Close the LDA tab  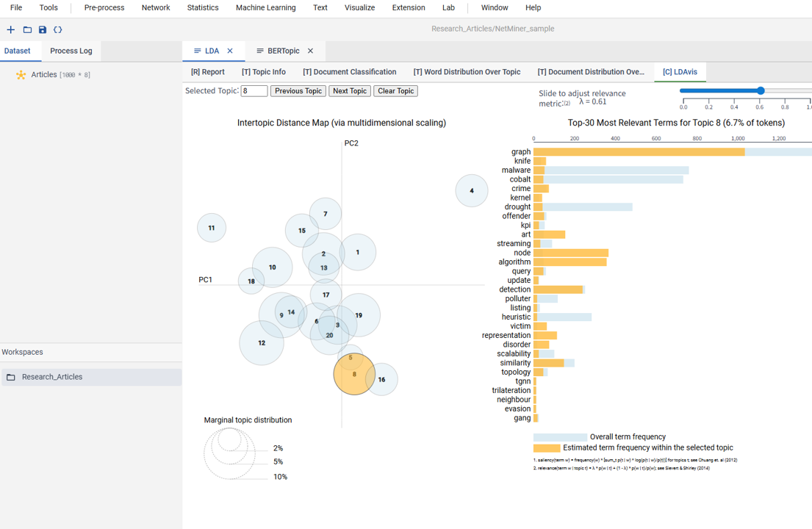point(230,51)
